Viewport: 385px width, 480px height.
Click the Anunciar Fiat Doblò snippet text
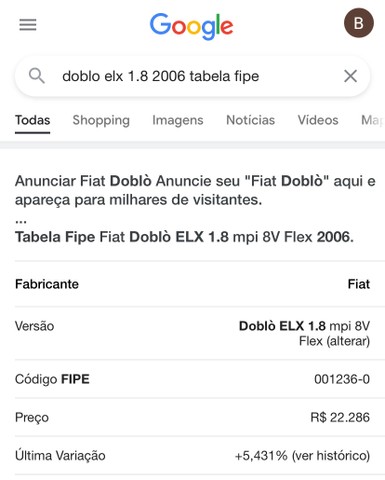(x=195, y=190)
